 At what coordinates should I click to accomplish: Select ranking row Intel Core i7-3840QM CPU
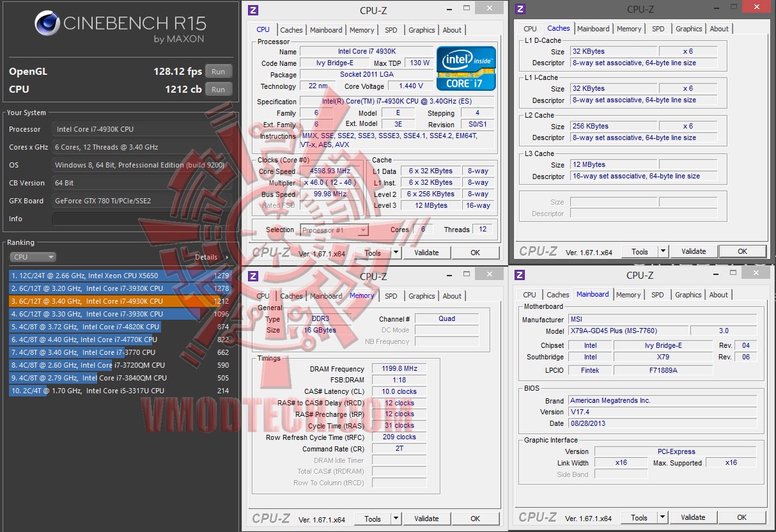coord(120,378)
